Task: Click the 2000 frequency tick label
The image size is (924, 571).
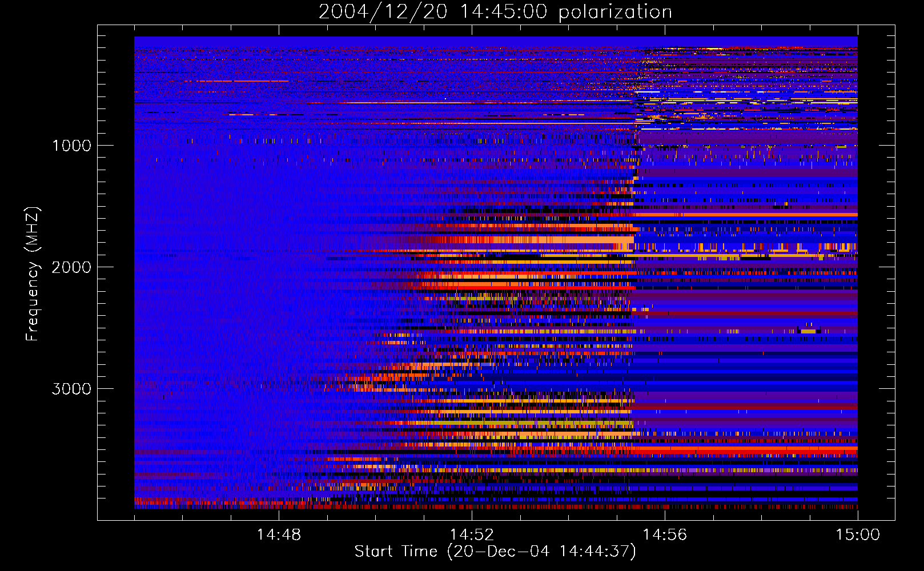Action: (x=71, y=267)
